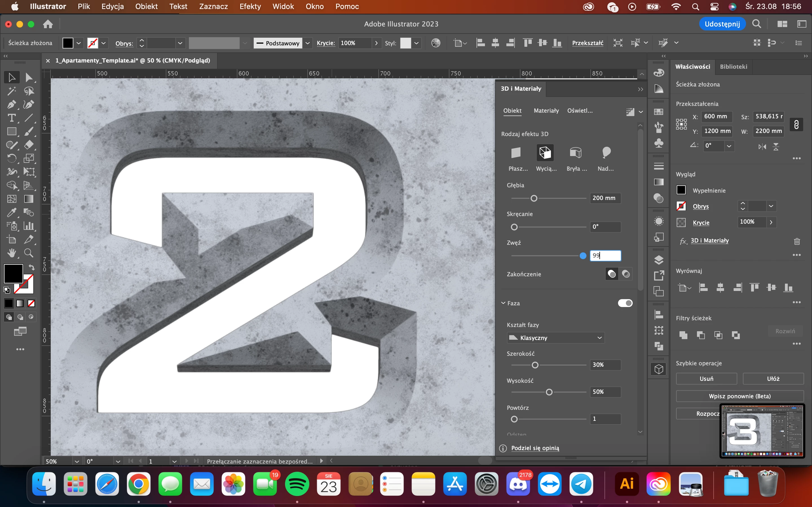Switch to the Materiały tab
The image size is (812, 507).
pyautogui.click(x=546, y=111)
